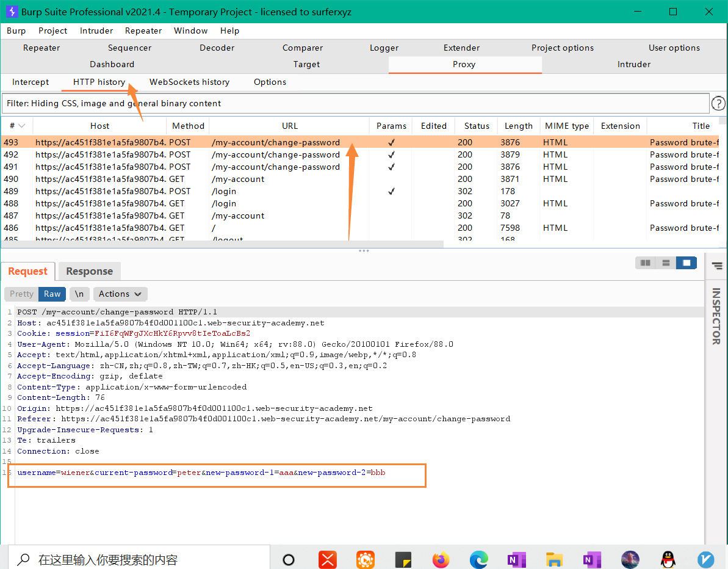Switch to side-by-side request/response layout icon
728x569 pixels.
(x=646, y=263)
